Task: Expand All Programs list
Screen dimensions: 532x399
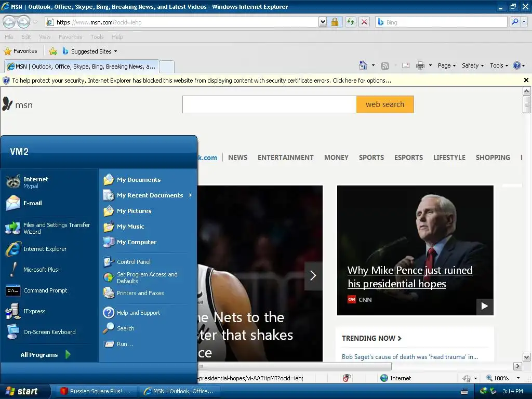Action: point(46,354)
